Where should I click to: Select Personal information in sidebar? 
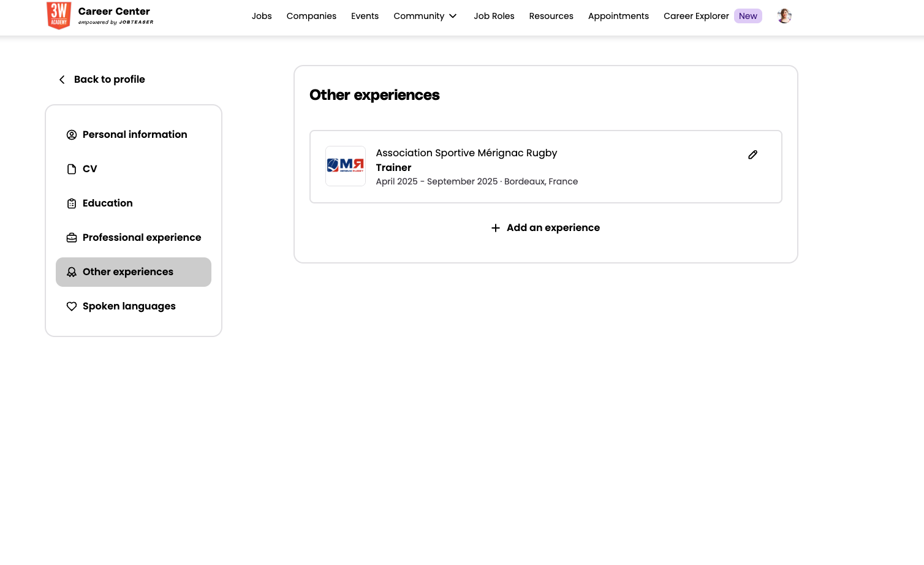(134, 135)
